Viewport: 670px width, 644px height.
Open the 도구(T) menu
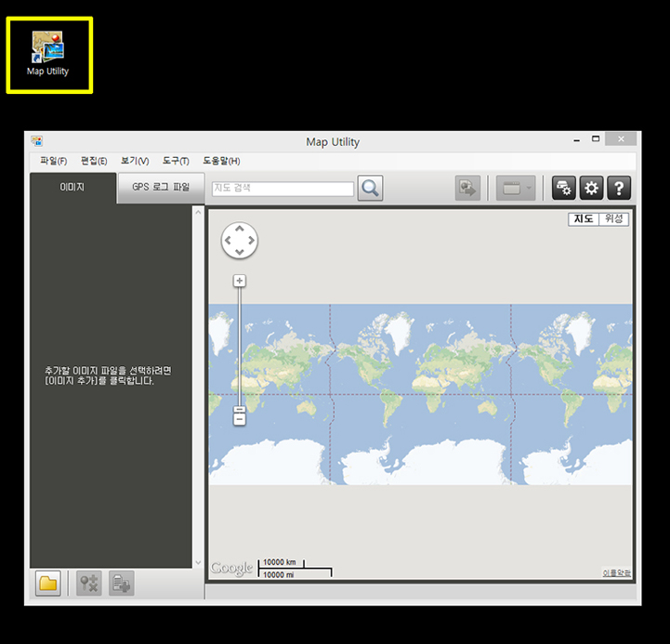pyautogui.click(x=176, y=161)
